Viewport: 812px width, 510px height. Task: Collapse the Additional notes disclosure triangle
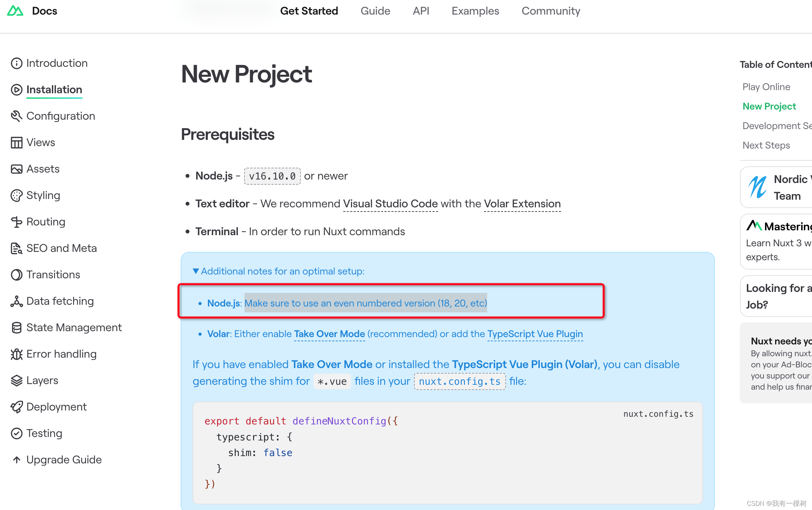[x=196, y=271]
